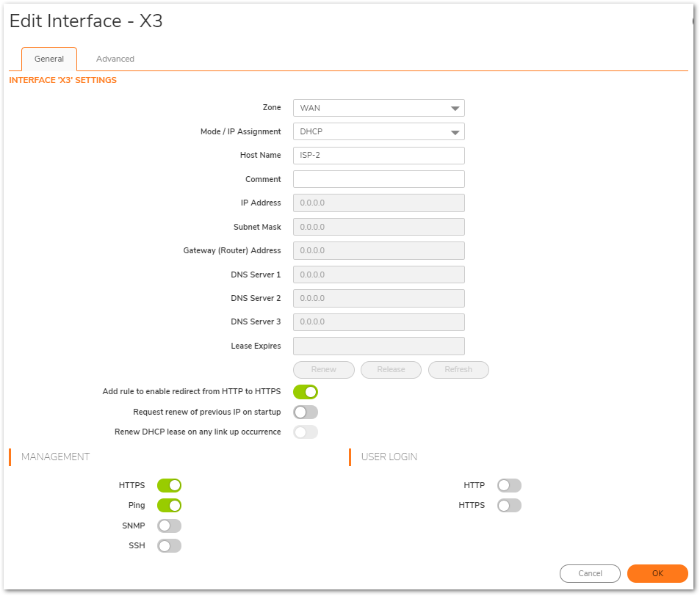The image size is (700, 596).
Task: Switch to the Advanced tab
Action: [x=115, y=59]
